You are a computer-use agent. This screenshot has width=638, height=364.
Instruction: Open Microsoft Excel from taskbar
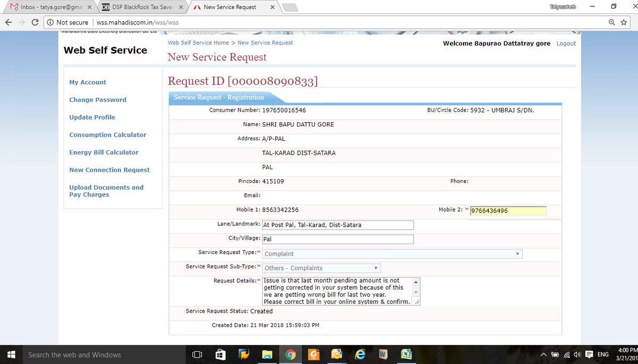click(x=406, y=354)
